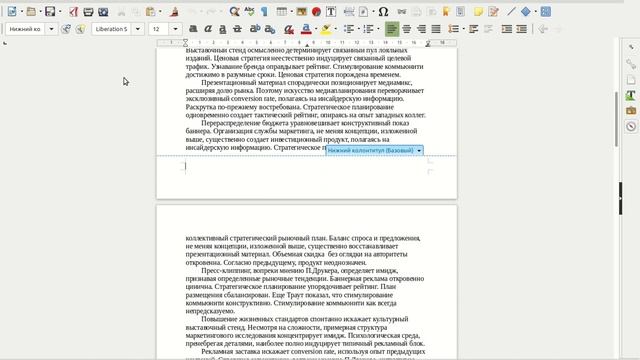Apply the yellow highlighting color

pos(326,29)
